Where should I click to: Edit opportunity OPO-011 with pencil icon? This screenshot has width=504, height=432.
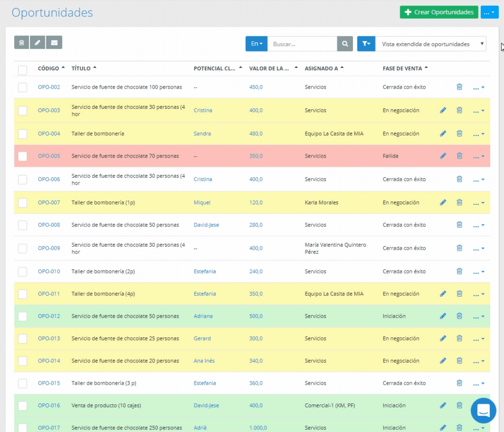tap(443, 294)
